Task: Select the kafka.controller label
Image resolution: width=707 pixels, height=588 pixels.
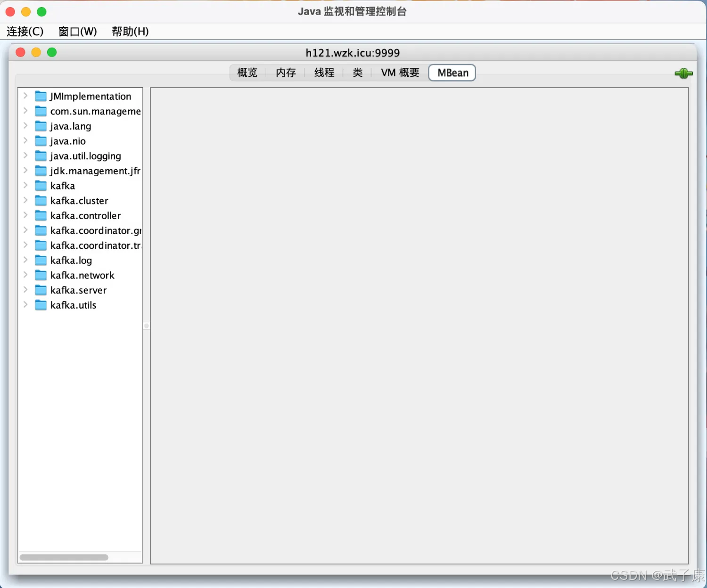Action: tap(85, 215)
